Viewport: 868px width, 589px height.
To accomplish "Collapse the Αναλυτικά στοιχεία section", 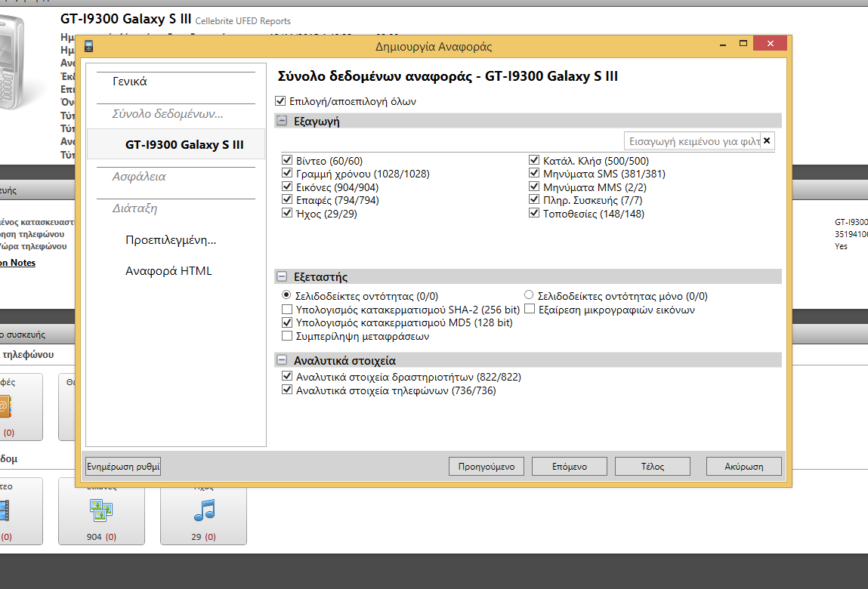I will [282, 360].
